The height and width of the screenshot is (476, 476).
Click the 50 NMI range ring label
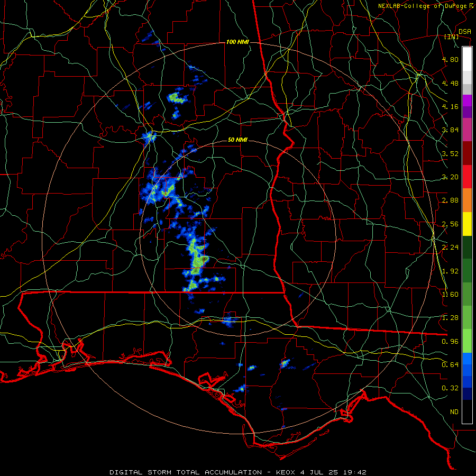click(x=237, y=140)
